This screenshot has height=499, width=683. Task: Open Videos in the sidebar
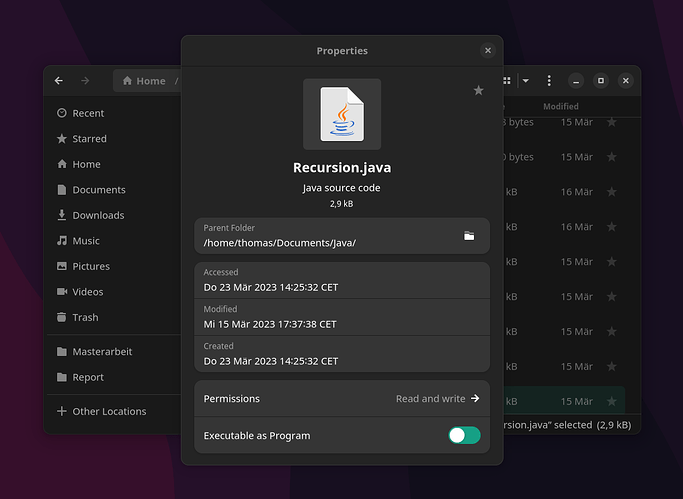(113, 292)
